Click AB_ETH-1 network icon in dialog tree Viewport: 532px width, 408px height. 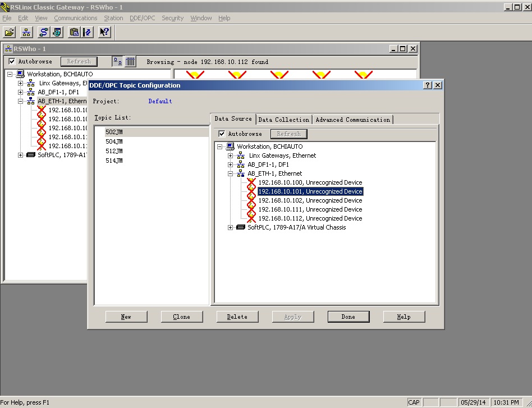(241, 173)
